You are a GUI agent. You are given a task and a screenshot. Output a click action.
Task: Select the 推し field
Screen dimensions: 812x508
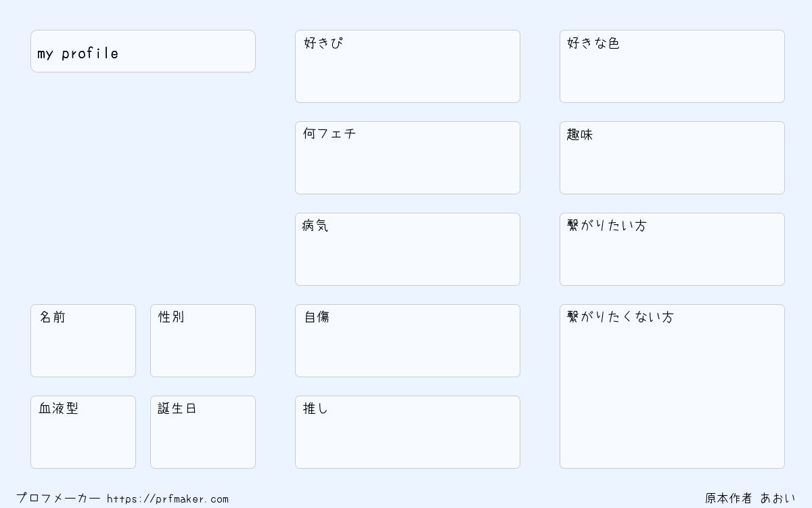(407, 432)
